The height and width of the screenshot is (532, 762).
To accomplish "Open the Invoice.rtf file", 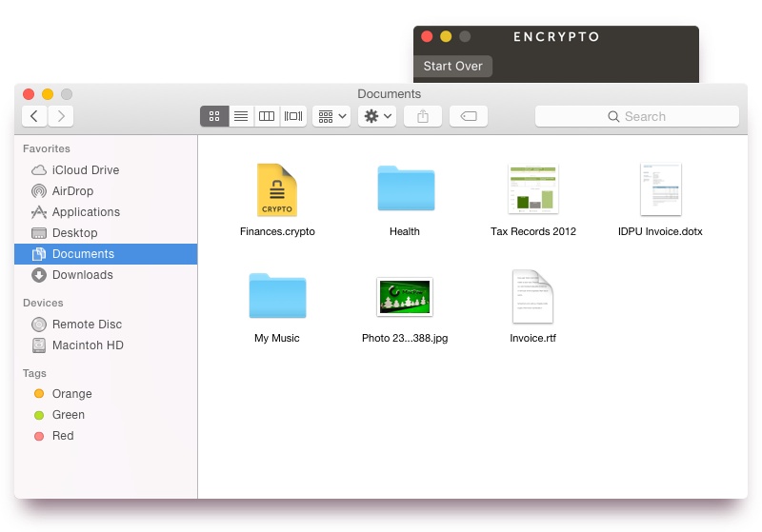I will tap(532, 296).
